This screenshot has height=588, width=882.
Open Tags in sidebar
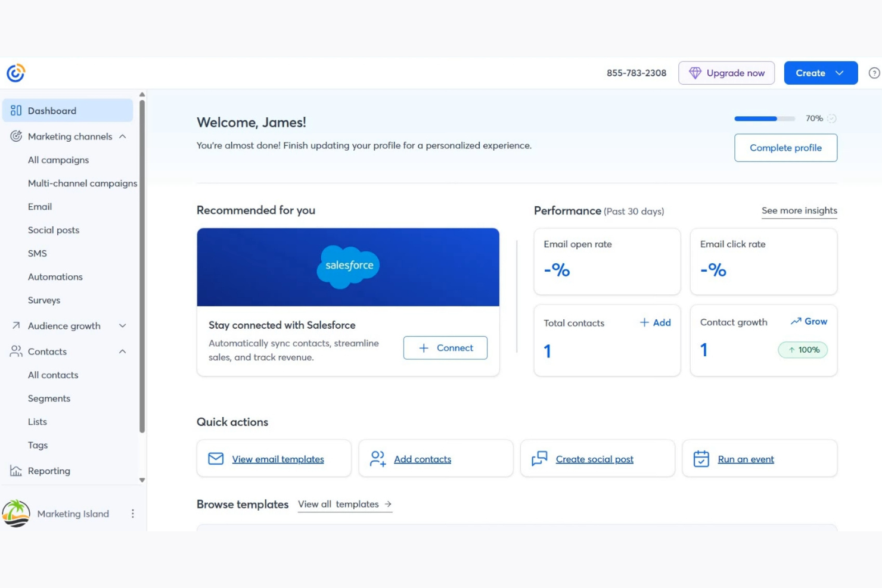(x=38, y=445)
